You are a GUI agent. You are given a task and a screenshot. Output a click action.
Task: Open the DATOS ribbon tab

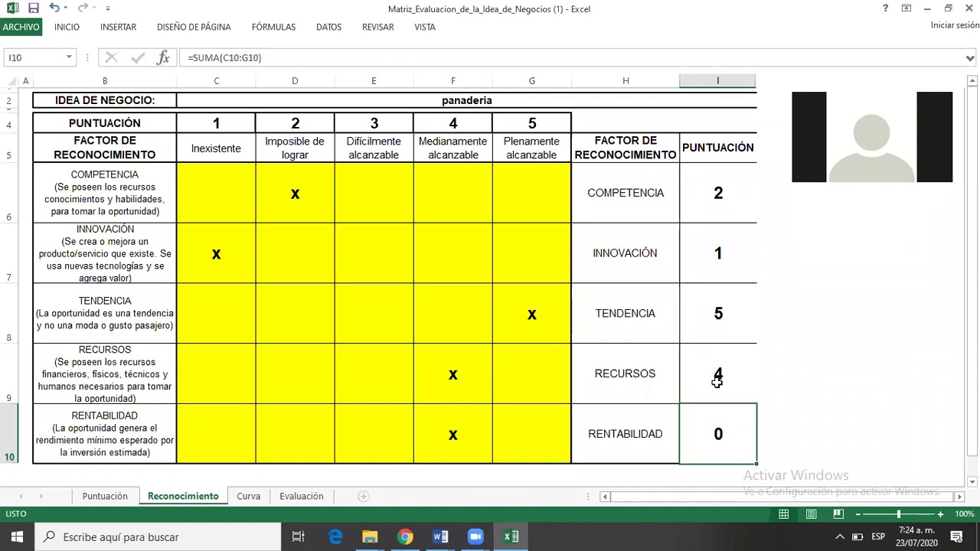(328, 27)
